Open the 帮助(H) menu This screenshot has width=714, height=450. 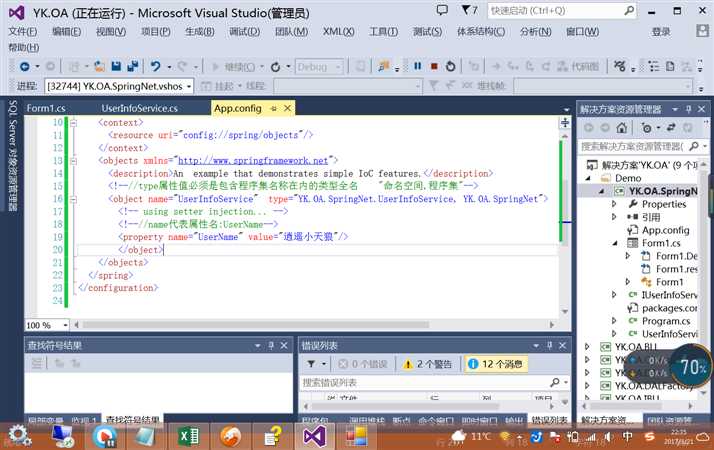pyautogui.click(x=23, y=47)
